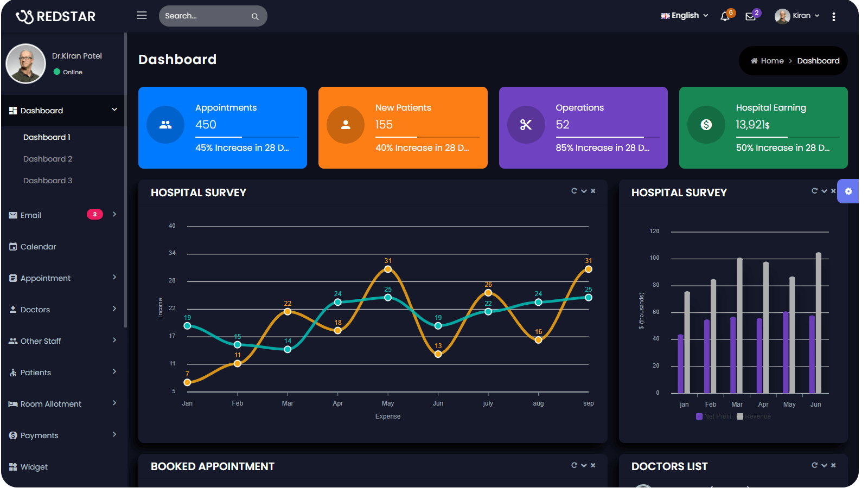Close the Booked Appointment panel
The height and width of the screenshot is (488, 868).
[593, 465]
